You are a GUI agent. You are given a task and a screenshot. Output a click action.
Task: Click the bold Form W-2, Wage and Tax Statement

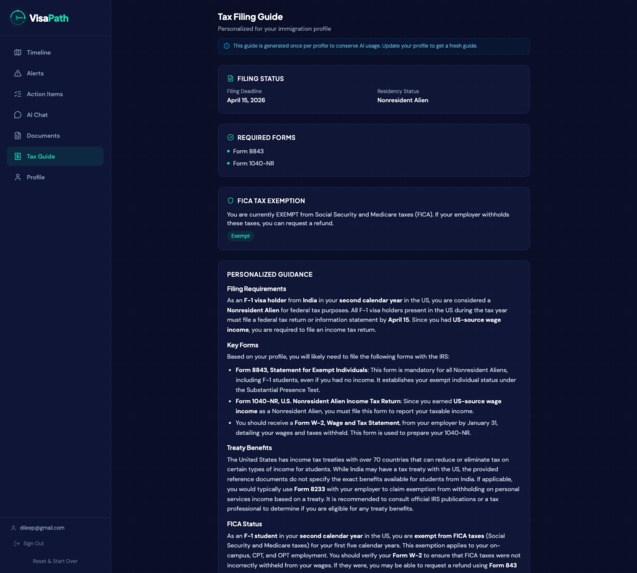point(347,423)
